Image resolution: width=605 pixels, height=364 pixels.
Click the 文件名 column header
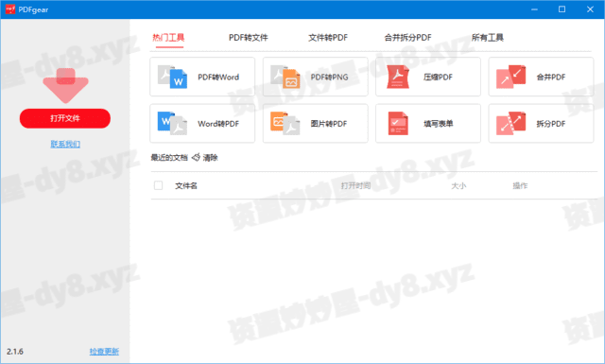coord(186,185)
